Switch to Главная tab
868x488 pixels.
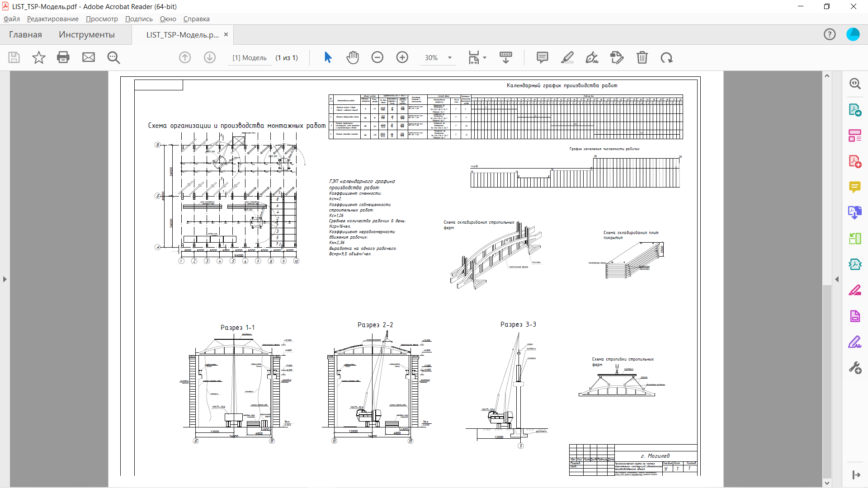25,35
